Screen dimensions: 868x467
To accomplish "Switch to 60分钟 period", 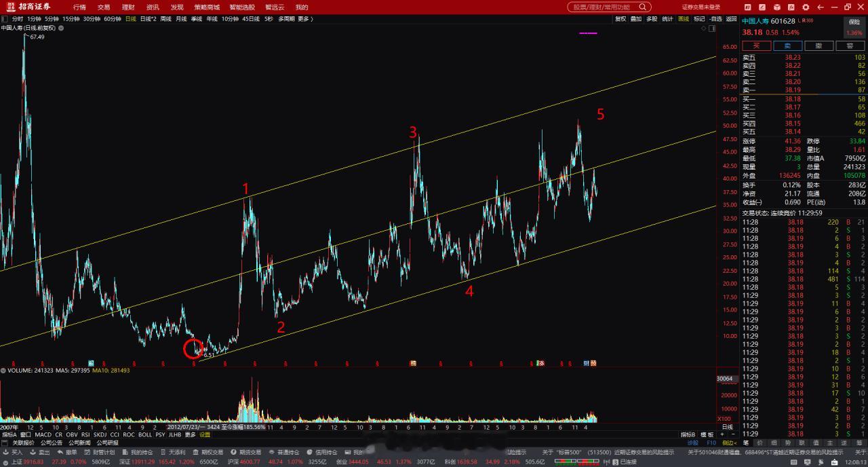I will [x=113, y=19].
